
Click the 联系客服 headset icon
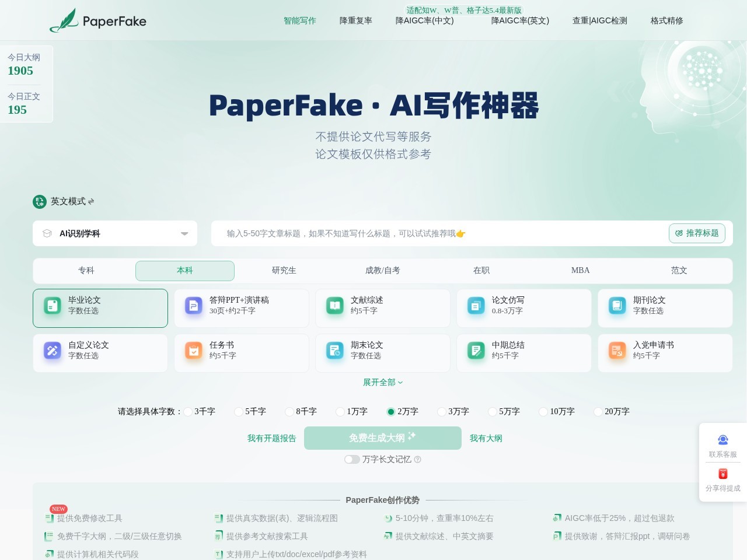click(723, 440)
